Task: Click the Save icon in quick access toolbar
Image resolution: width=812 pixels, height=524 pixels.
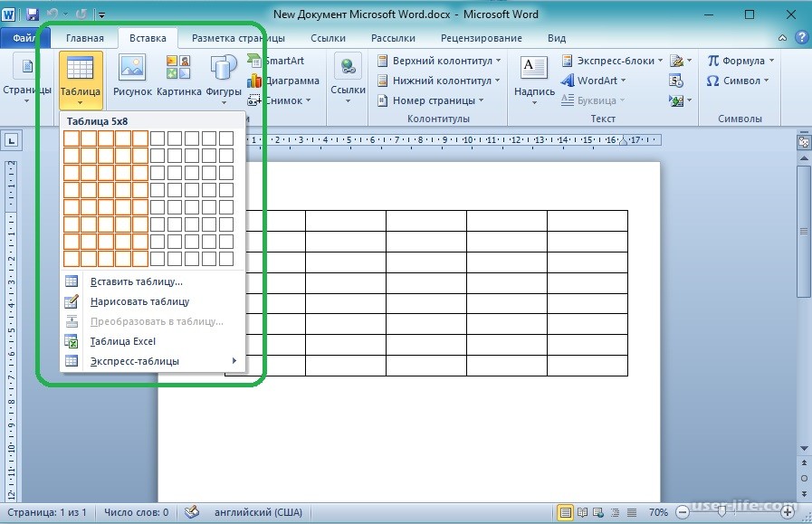Action: click(x=32, y=14)
